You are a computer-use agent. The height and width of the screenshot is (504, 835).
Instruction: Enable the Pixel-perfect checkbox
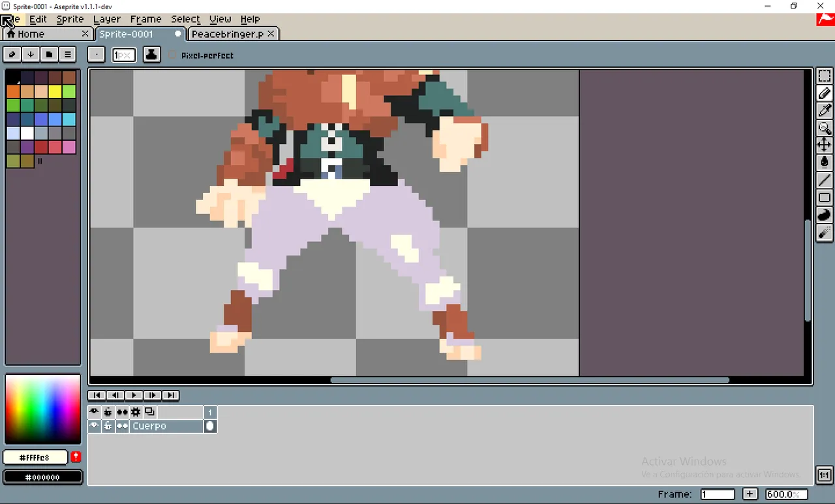(x=173, y=55)
